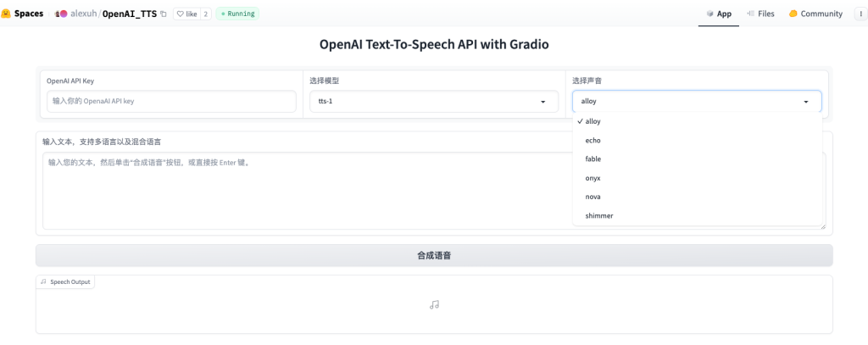Select the nova voice option

698,197
